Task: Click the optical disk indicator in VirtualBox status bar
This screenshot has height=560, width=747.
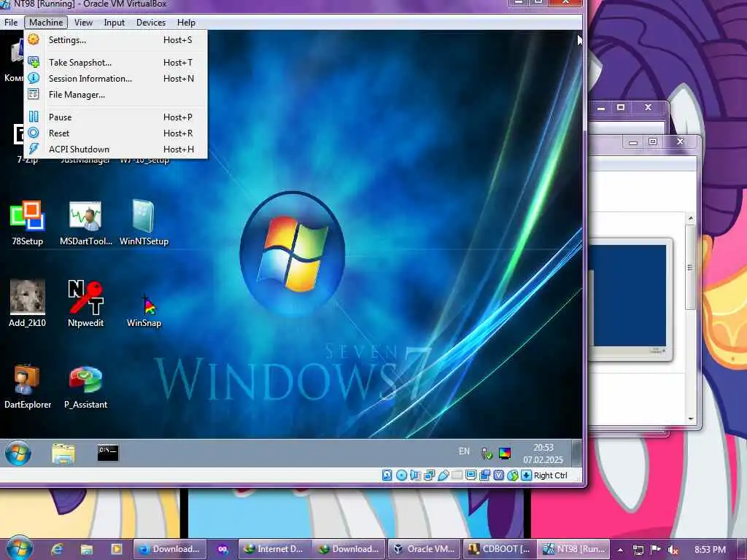Action: click(401, 475)
